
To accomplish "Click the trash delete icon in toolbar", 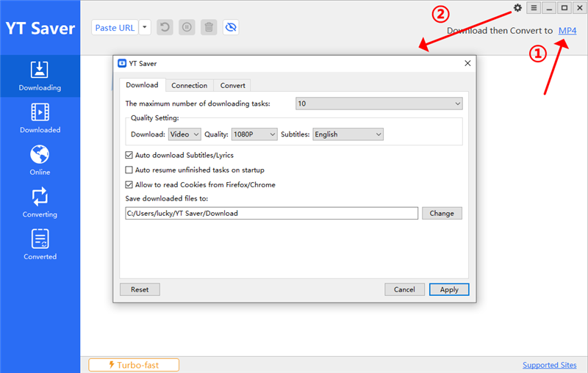I will coord(209,27).
